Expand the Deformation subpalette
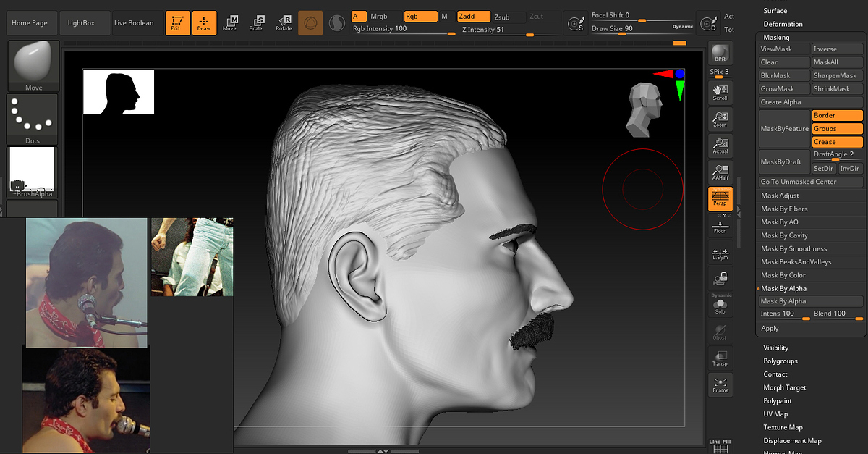 click(x=783, y=24)
